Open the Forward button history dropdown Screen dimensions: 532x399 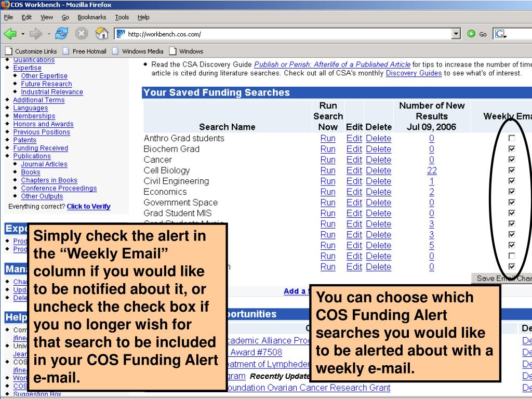[x=48, y=34]
